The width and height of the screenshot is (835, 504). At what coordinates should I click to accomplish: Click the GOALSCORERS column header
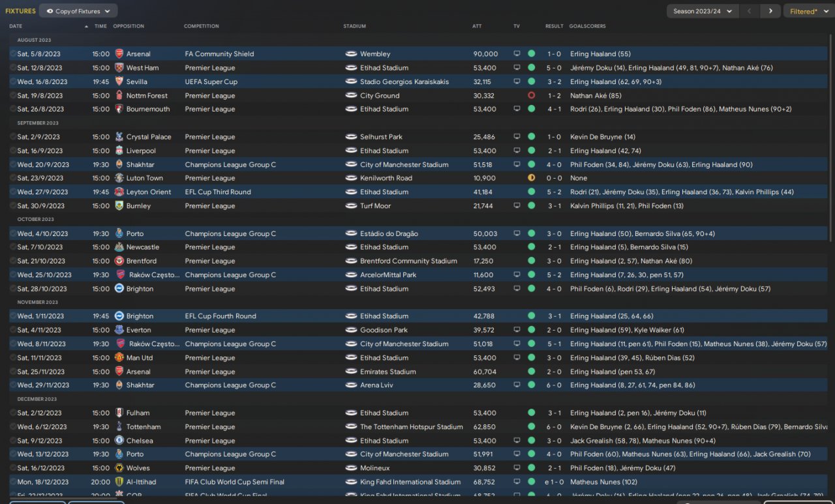pos(587,26)
